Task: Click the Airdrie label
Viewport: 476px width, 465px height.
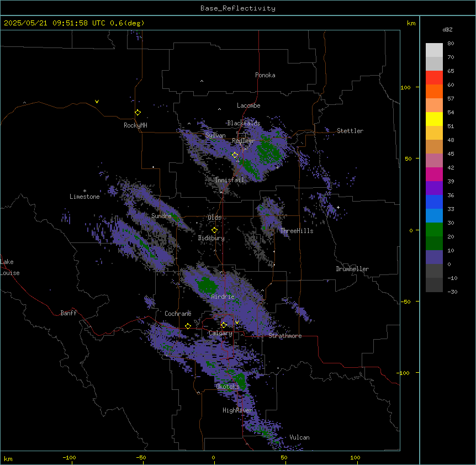Action: point(223,297)
